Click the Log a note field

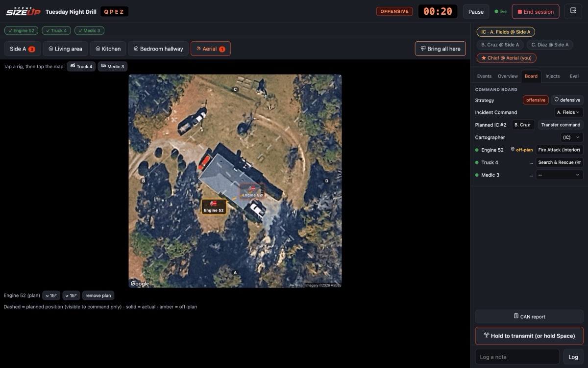517,357
